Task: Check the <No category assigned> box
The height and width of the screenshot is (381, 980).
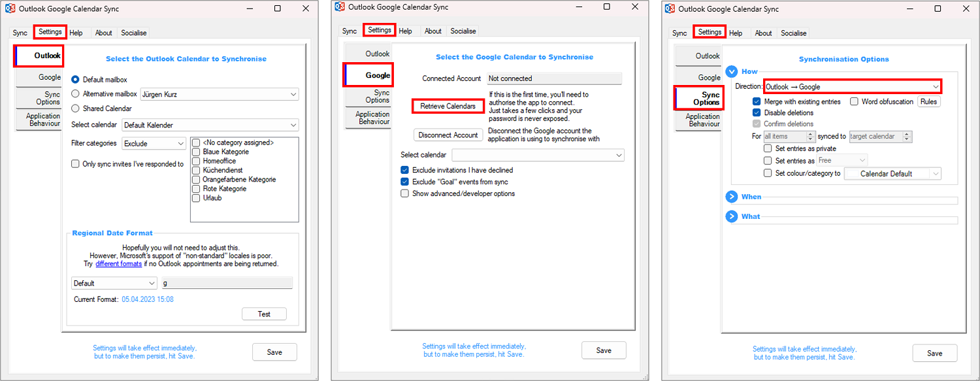Action: click(197, 142)
